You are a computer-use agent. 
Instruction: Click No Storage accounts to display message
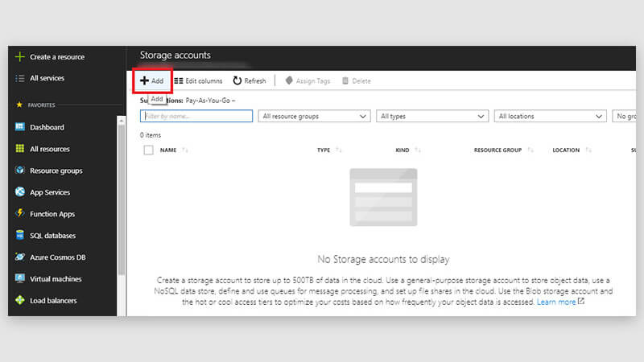383,259
